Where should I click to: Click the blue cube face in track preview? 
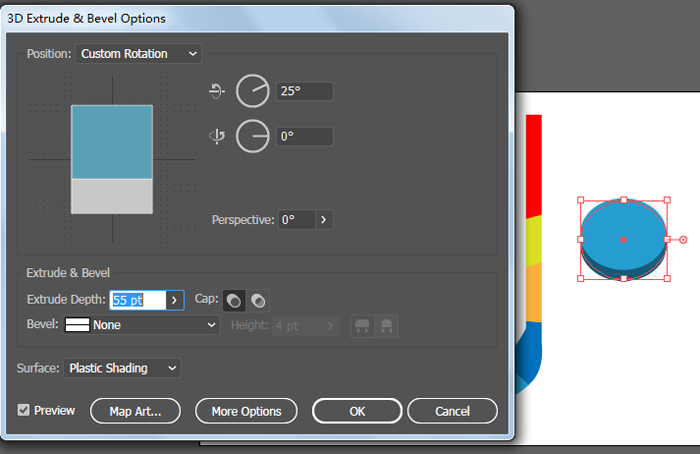click(111, 142)
